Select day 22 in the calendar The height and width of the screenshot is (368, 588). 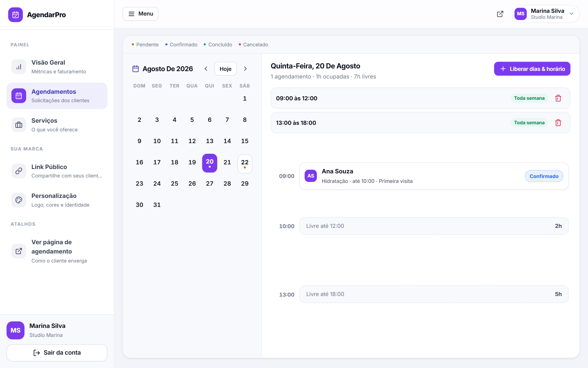(245, 164)
